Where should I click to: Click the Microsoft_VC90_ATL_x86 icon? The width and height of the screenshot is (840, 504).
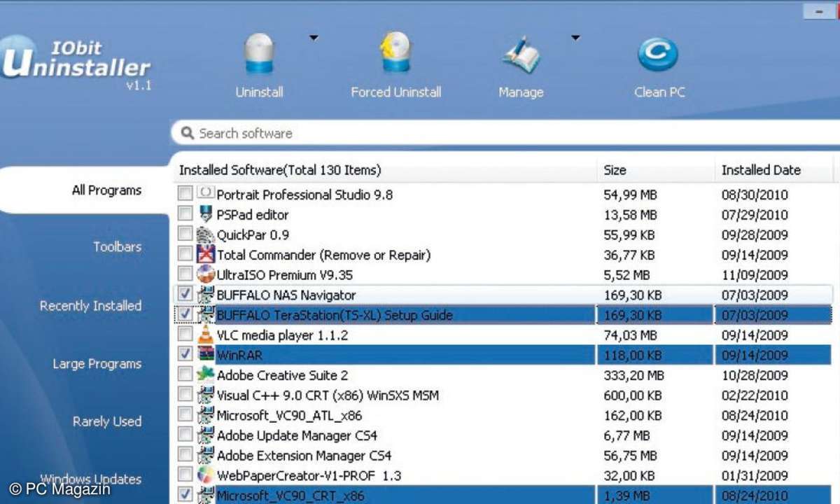[205, 415]
